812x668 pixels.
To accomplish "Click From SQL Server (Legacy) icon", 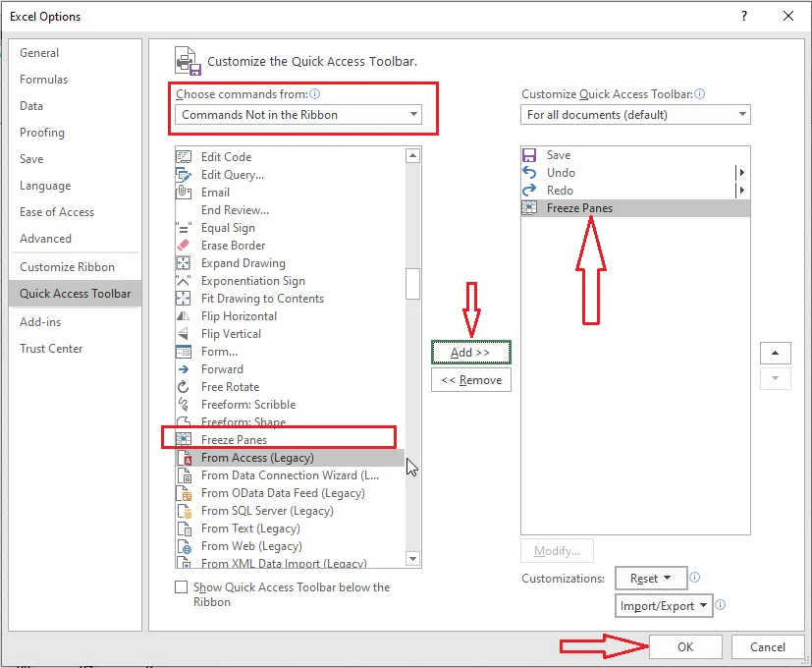I will click(x=185, y=511).
